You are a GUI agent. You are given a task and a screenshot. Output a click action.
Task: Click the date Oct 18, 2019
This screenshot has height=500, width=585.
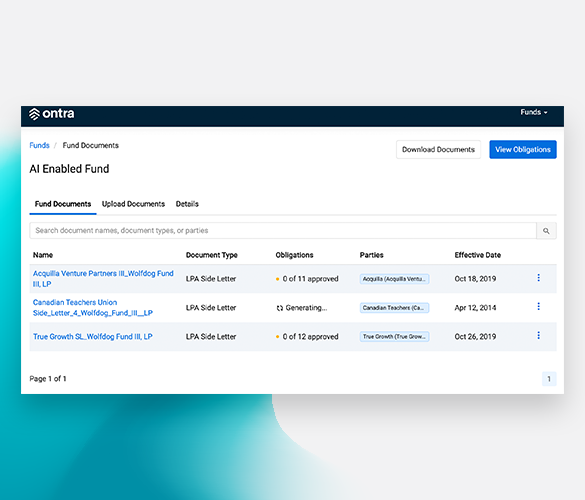pos(475,279)
